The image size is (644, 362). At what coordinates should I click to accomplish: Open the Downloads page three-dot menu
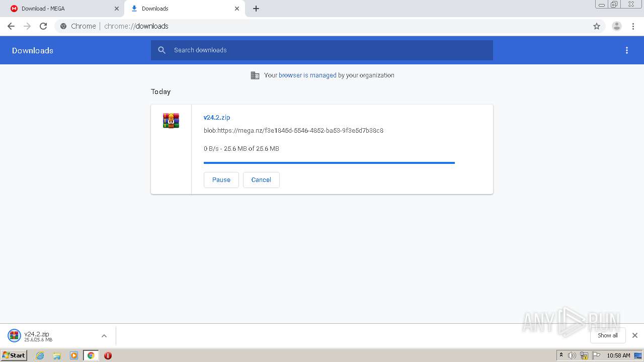click(627, 50)
